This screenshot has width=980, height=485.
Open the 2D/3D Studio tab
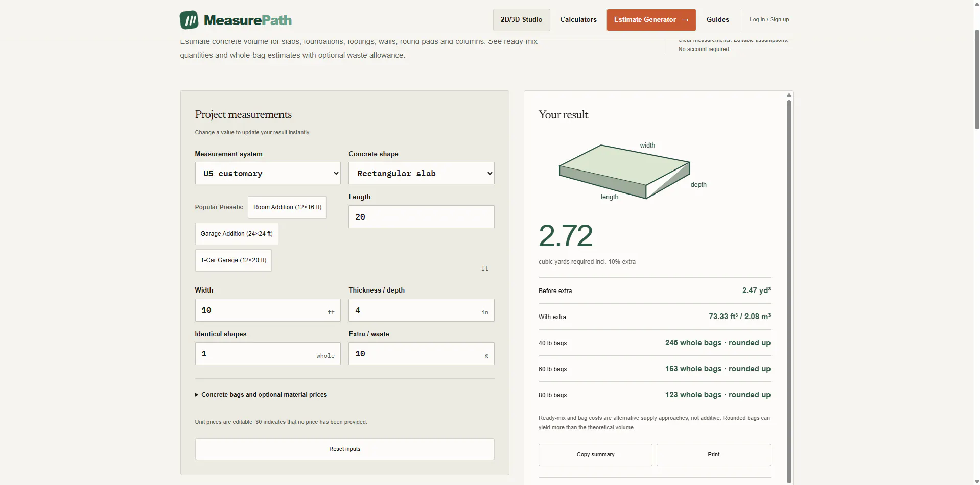(x=521, y=20)
